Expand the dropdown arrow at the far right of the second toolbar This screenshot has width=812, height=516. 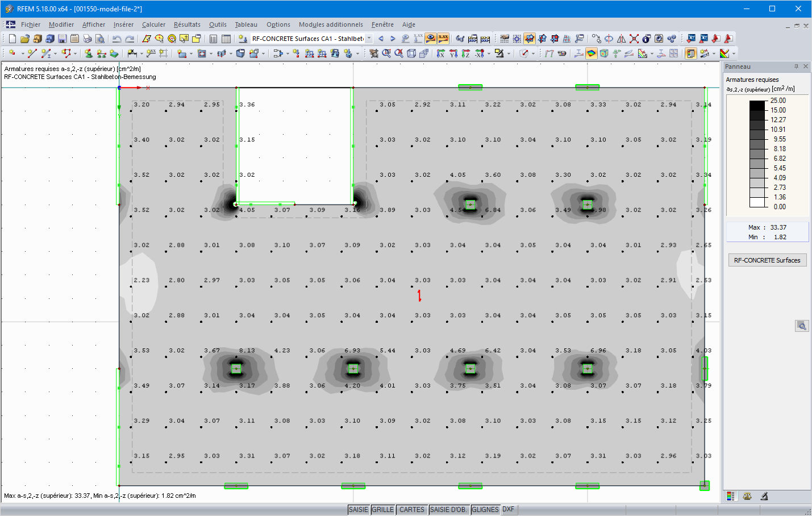click(734, 53)
